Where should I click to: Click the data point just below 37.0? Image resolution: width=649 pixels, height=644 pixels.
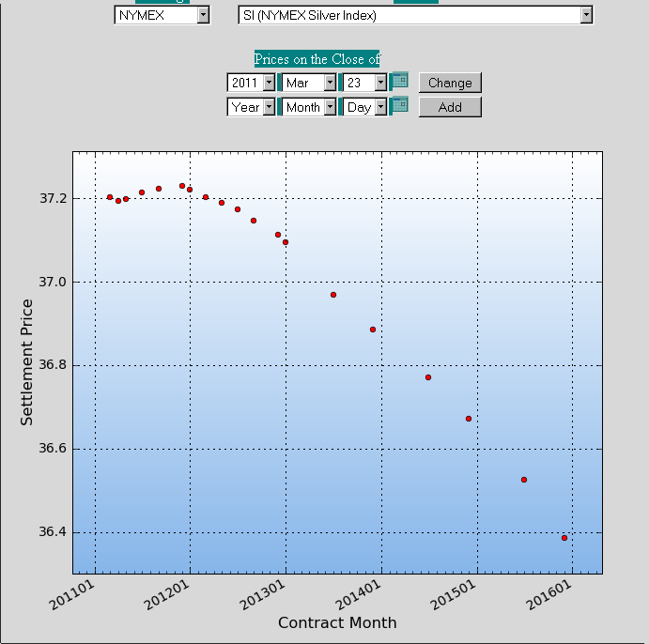(x=333, y=295)
